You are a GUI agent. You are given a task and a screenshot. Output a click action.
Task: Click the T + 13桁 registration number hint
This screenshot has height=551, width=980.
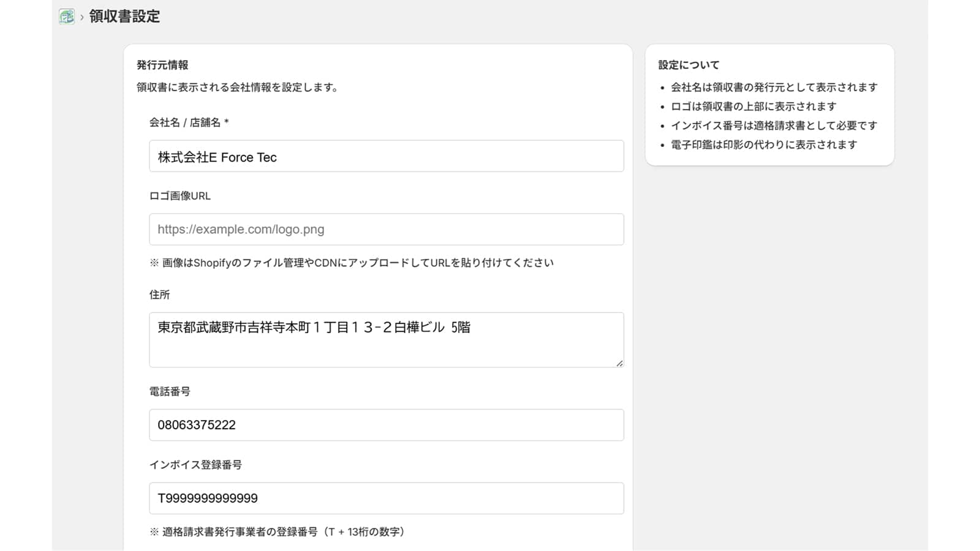tap(277, 531)
